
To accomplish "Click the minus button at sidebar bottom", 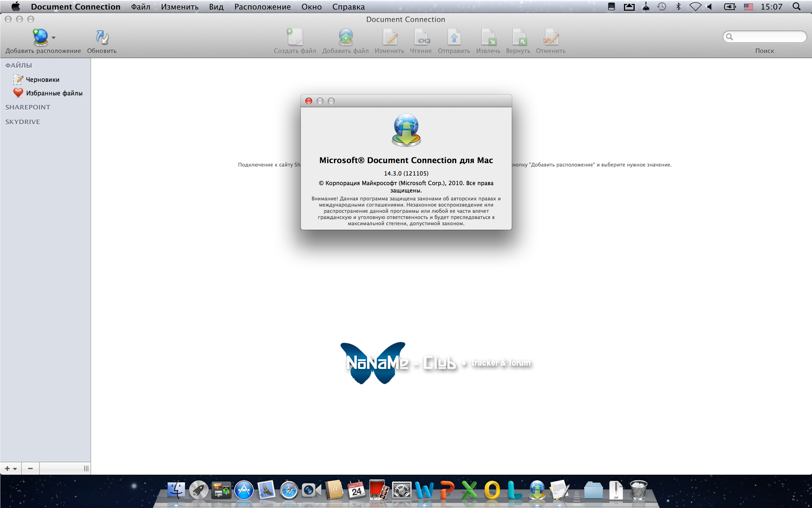I will click(30, 468).
